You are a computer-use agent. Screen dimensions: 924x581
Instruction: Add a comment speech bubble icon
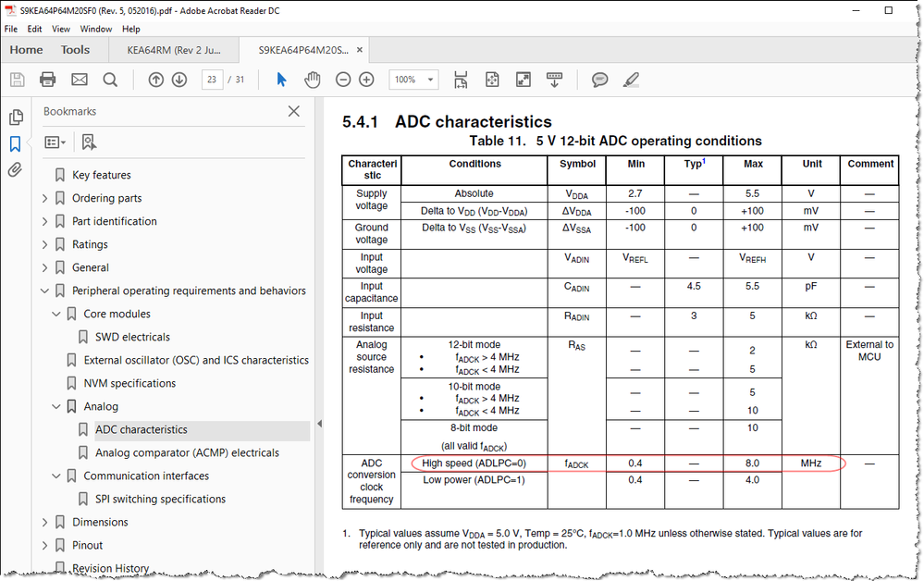pyautogui.click(x=600, y=80)
